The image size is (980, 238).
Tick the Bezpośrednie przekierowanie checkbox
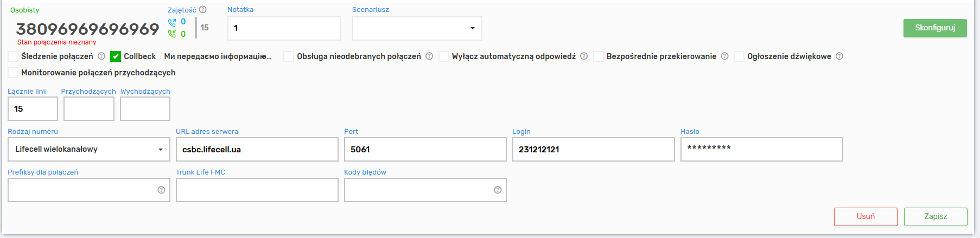pos(599,56)
